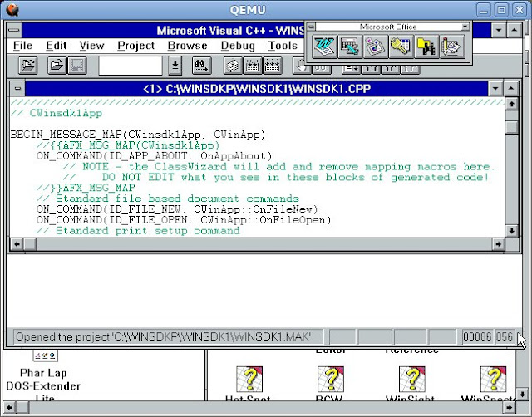
Task: Open the Edit menu
Action: (x=57, y=46)
